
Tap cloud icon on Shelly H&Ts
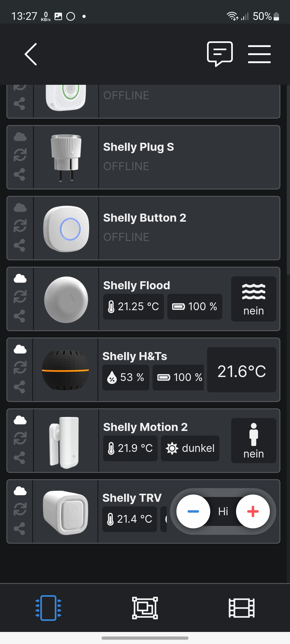pos(20,349)
